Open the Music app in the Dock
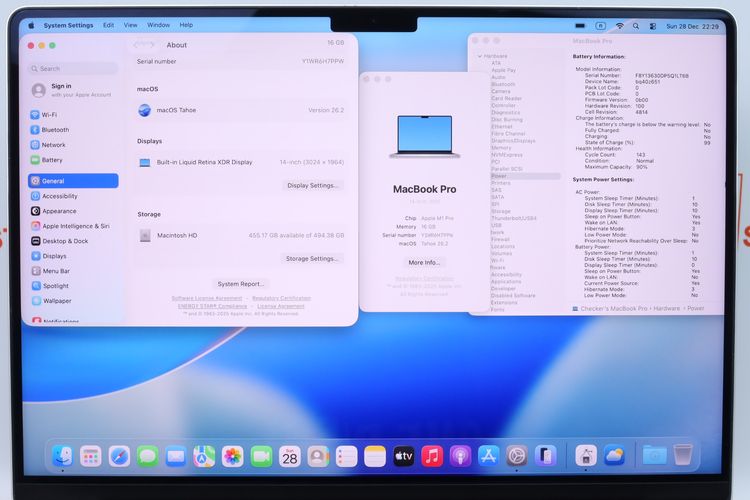750x500 pixels. [x=431, y=456]
